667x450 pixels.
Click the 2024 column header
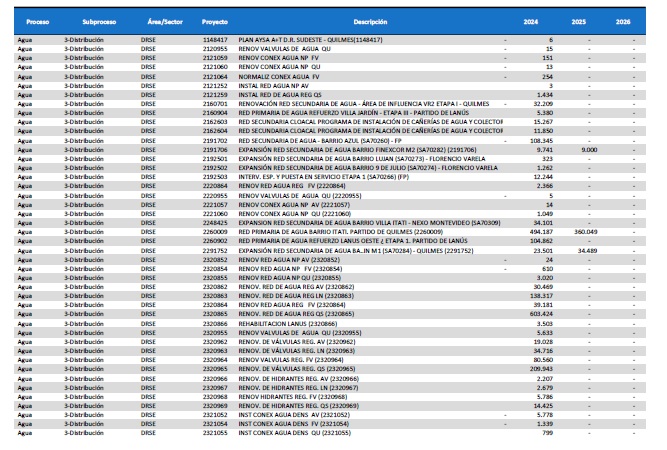[x=543, y=20]
